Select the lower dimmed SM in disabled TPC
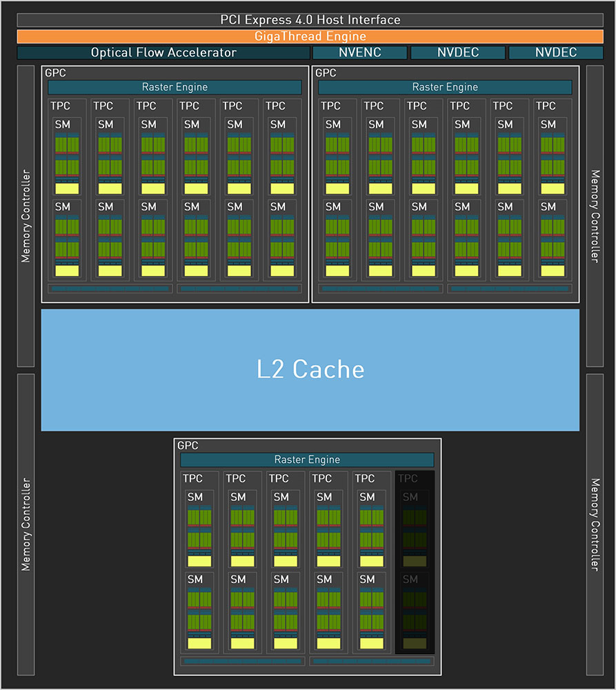Viewport: 616px width, 690px height. click(x=415, y=612)
